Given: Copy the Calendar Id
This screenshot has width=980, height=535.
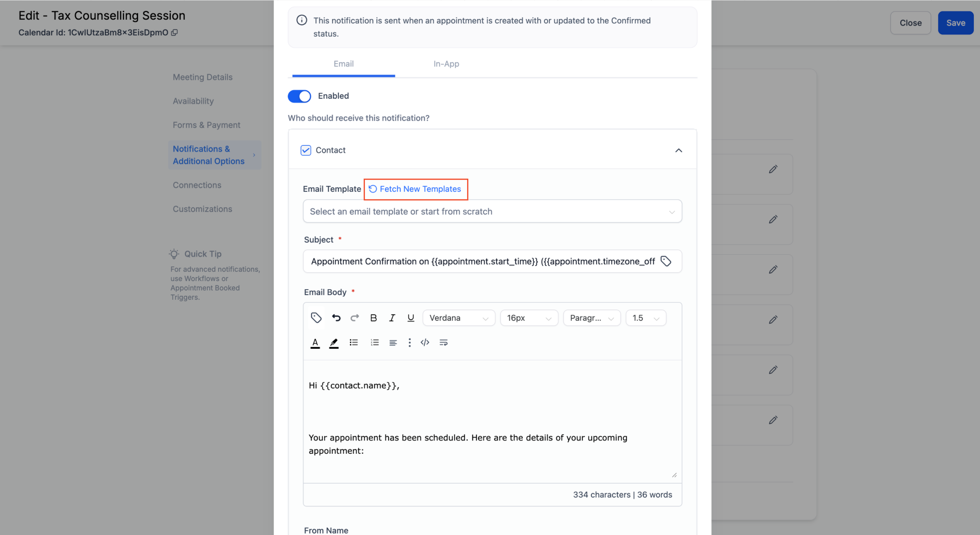Looking at the screenshot, I should [175, 33].
